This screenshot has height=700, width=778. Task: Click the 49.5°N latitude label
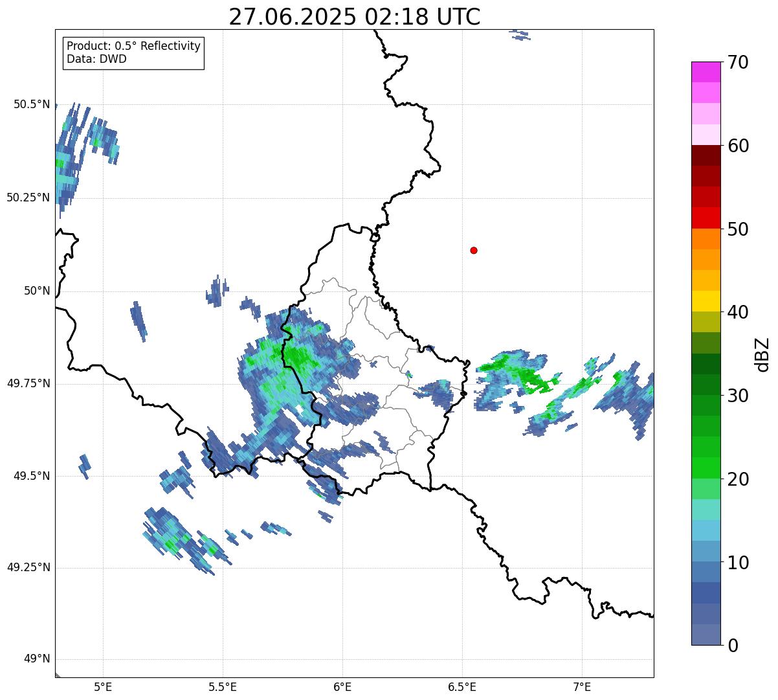point(31,476)
